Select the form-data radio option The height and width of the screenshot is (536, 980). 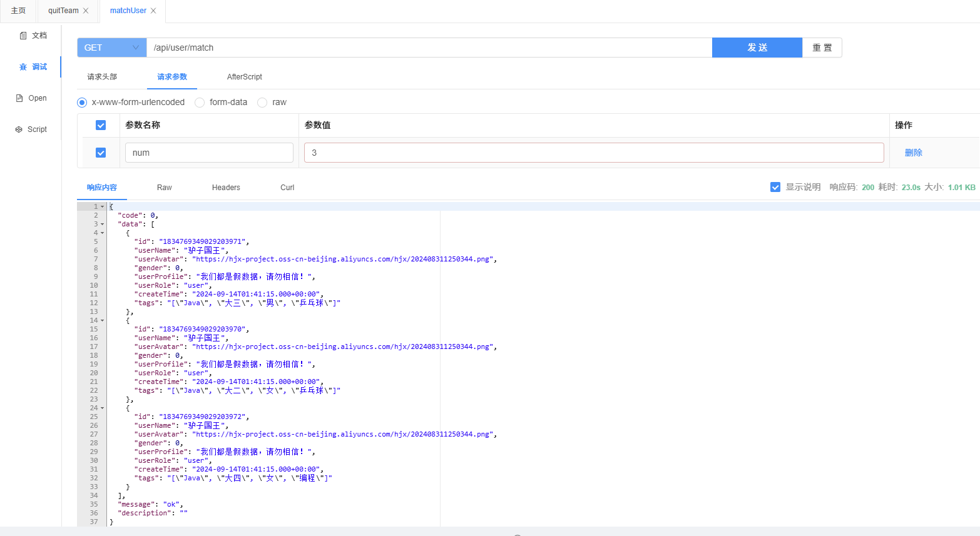pos(200,103)
